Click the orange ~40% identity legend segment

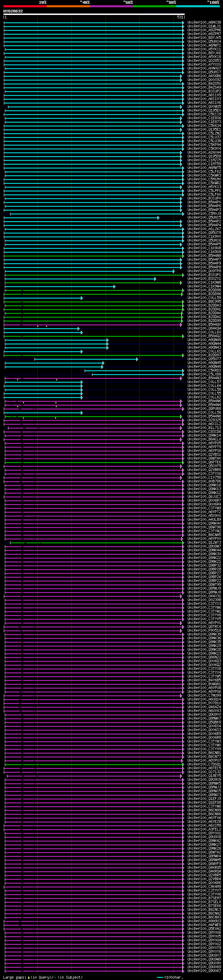pyautogui.click(x=68, y=6)
